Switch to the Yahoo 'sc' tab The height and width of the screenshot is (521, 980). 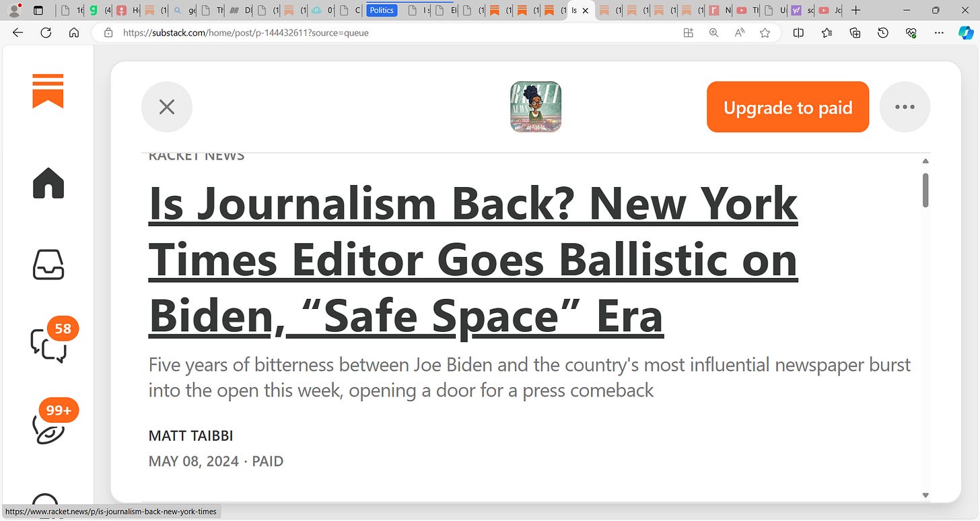click(802, 10)
